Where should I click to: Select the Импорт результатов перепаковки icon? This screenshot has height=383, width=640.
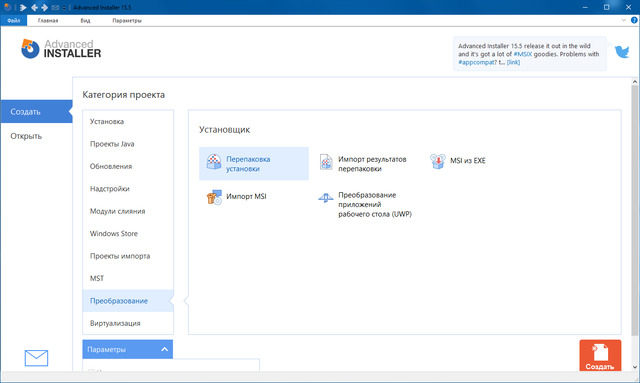click(326, 162)
